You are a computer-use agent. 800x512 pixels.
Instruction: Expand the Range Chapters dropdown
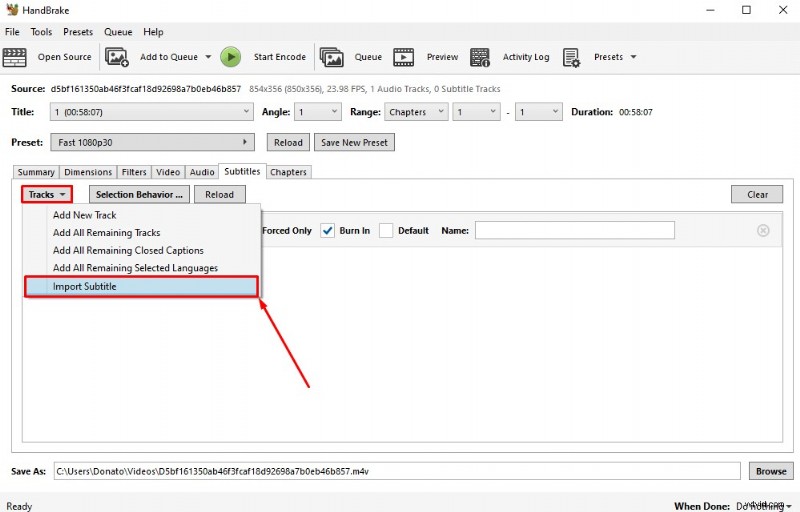point(415,112)
